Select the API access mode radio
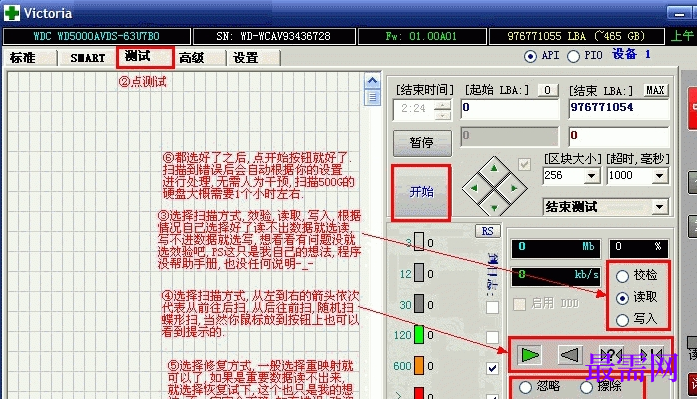Image resolution: width=697 pixels, height=399 pixels. point(530,56)
